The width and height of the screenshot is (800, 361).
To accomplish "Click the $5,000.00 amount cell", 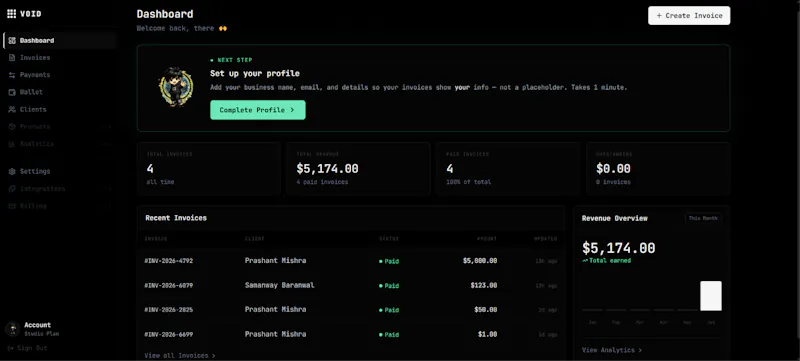I will click(x=480, y=261).
